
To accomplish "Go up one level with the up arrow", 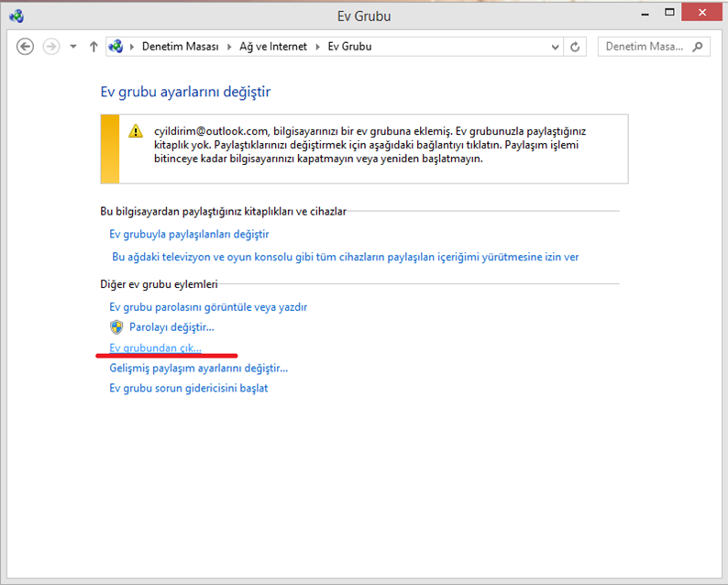I will pyautogui.click(x=94, y=47).
